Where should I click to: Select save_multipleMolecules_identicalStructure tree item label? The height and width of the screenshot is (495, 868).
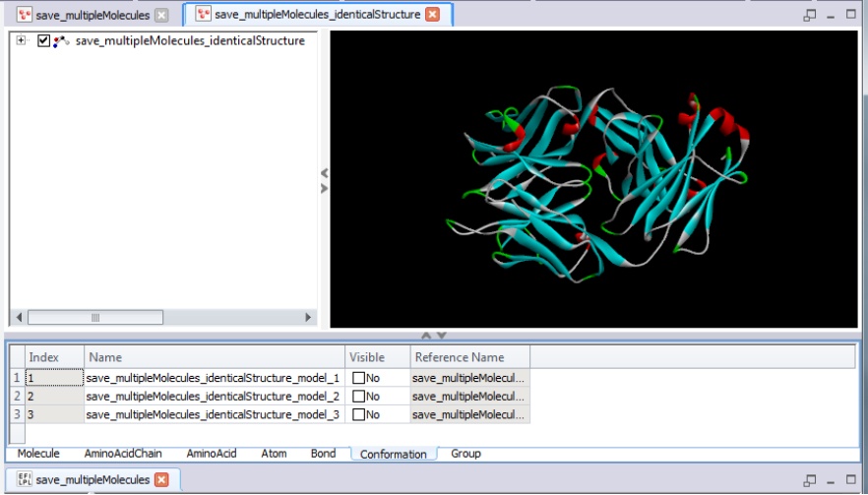point(190,41)
